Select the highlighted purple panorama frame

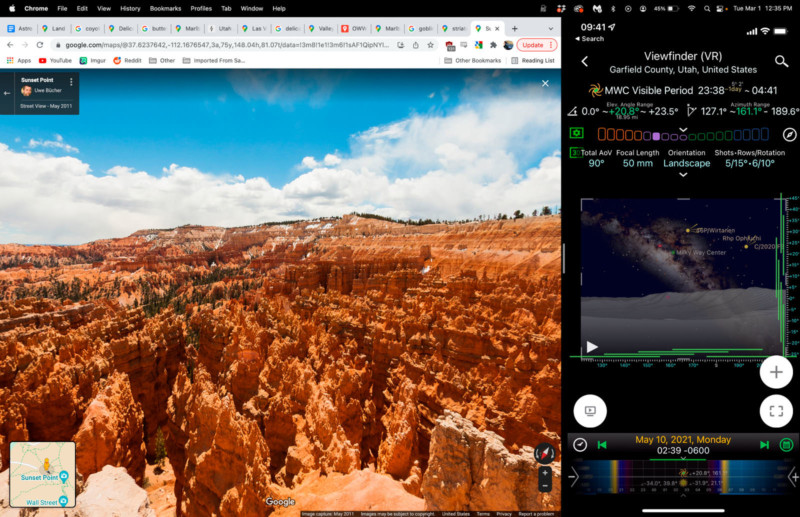point(655,135)
